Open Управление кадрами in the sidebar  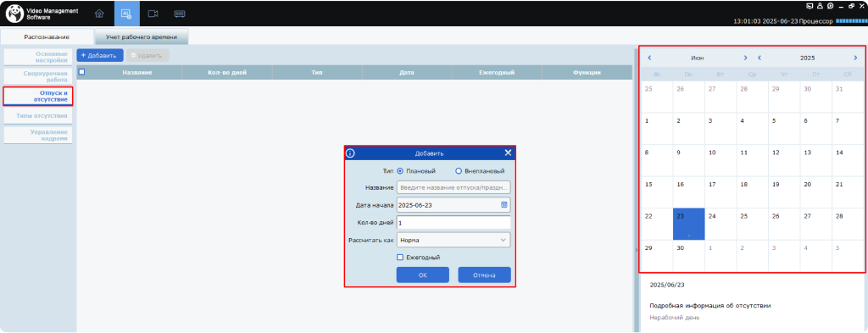38,136
